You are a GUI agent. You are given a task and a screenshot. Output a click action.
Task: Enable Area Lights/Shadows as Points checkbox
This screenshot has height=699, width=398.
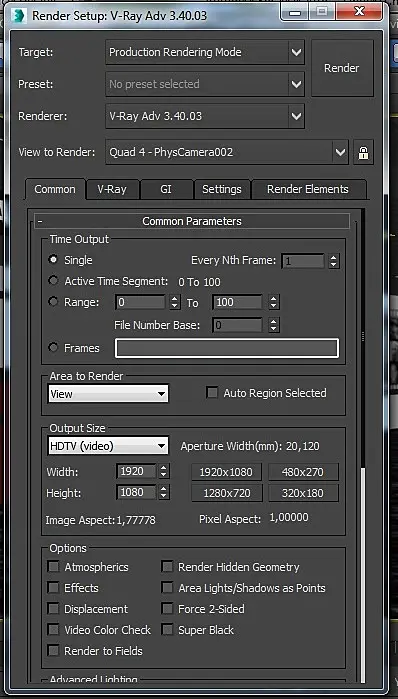click(167, 588)
